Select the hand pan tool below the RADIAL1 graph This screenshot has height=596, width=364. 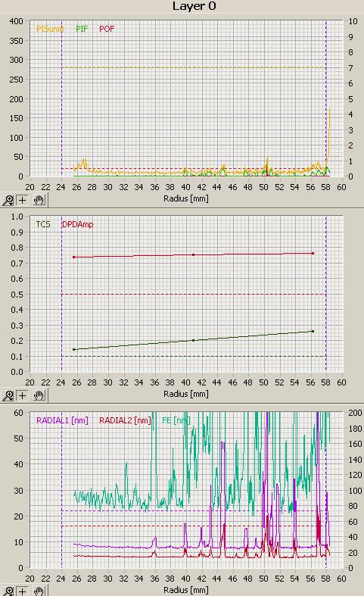coord(39,591)
